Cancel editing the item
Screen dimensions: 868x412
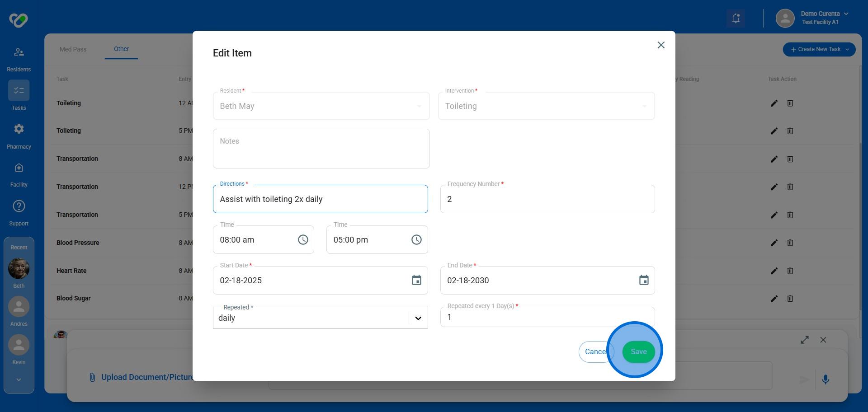point(596,352)
